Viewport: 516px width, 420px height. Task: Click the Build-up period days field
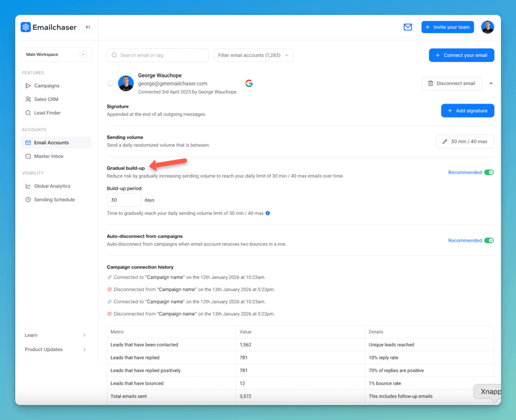pyautogui.click(x=124, y=200)
